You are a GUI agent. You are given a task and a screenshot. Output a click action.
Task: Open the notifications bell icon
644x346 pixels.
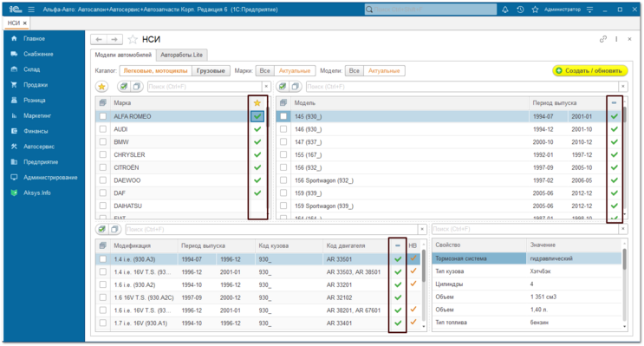[505, 10]
